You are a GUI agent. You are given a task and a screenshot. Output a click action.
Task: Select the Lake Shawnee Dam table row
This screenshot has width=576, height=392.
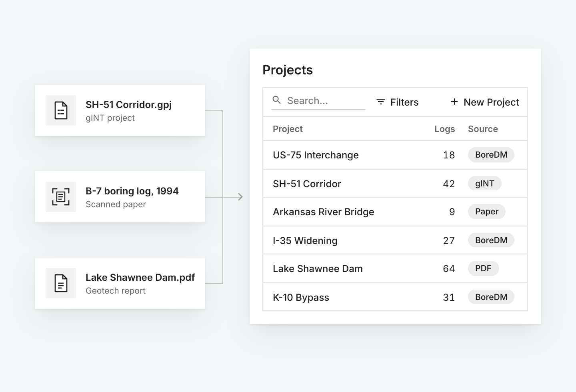point(395,268)
